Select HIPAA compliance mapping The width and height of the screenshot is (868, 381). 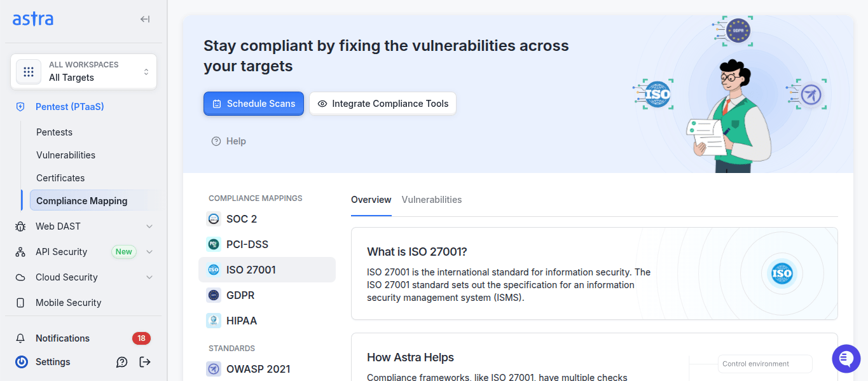pos(267,321)
